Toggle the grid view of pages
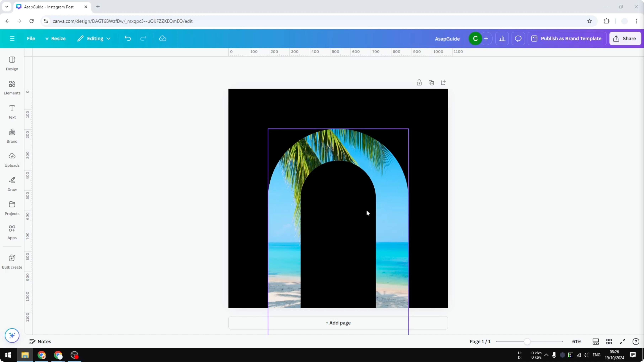 (x=609, y=342)
